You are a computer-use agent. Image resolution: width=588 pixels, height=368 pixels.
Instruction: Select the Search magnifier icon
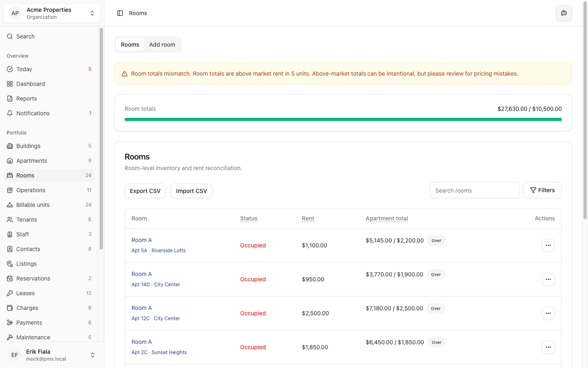coord(10,36)
